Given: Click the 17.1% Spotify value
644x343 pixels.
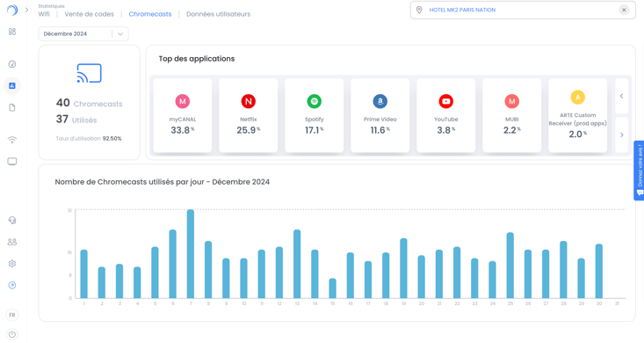Looking at the screenshot, I should 315,130.
